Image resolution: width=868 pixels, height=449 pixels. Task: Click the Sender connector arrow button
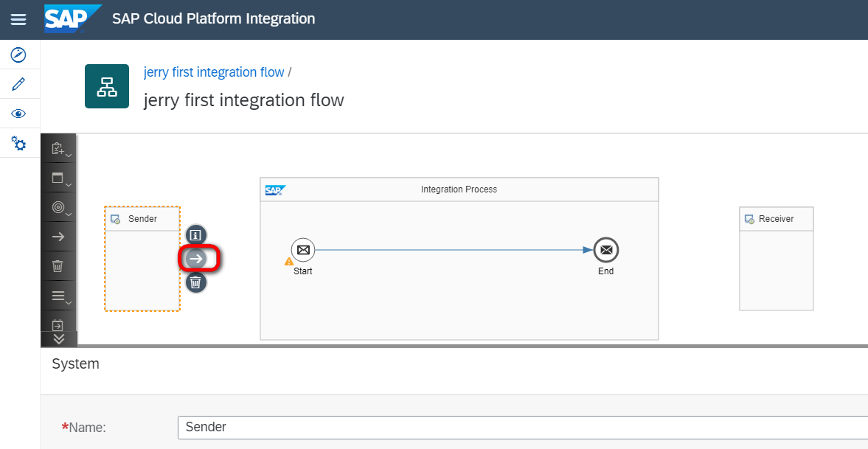click(x=196, y=258)
